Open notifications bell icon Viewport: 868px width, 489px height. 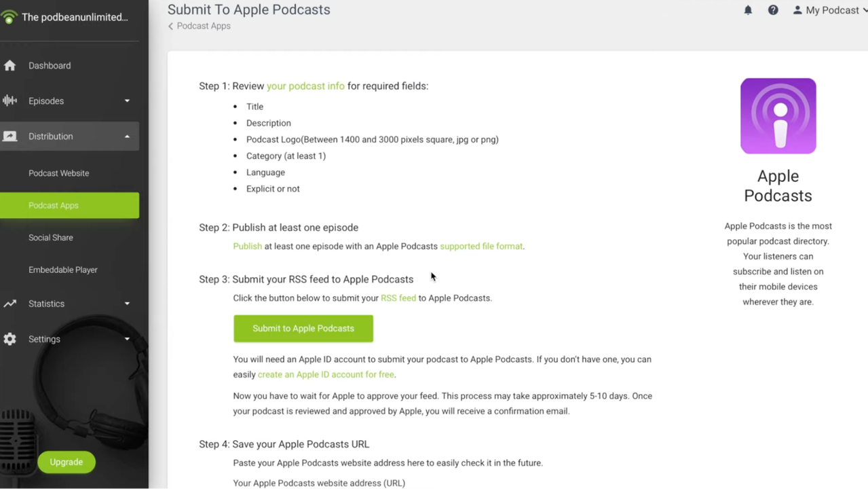point(748,10)
